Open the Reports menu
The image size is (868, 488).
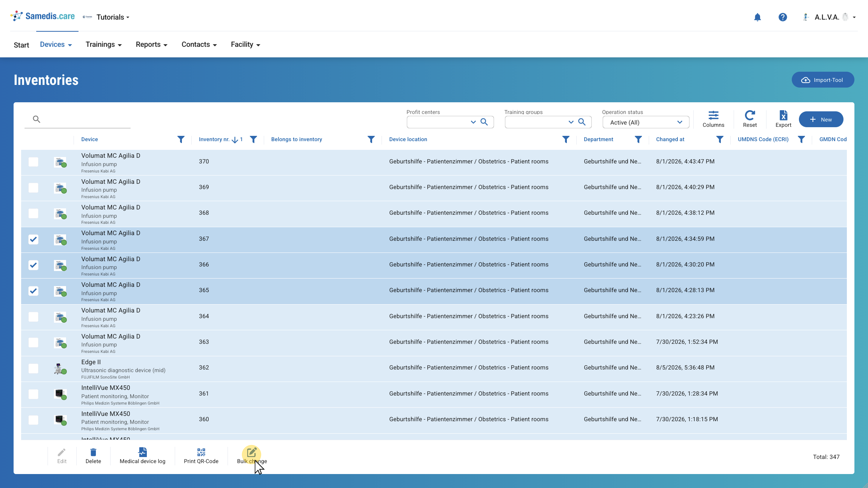[151, 45]
